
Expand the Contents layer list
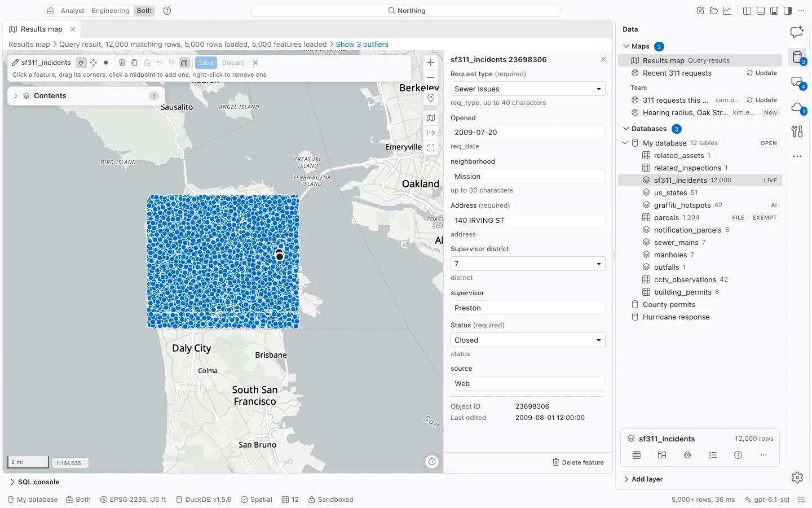pos(16,96)
